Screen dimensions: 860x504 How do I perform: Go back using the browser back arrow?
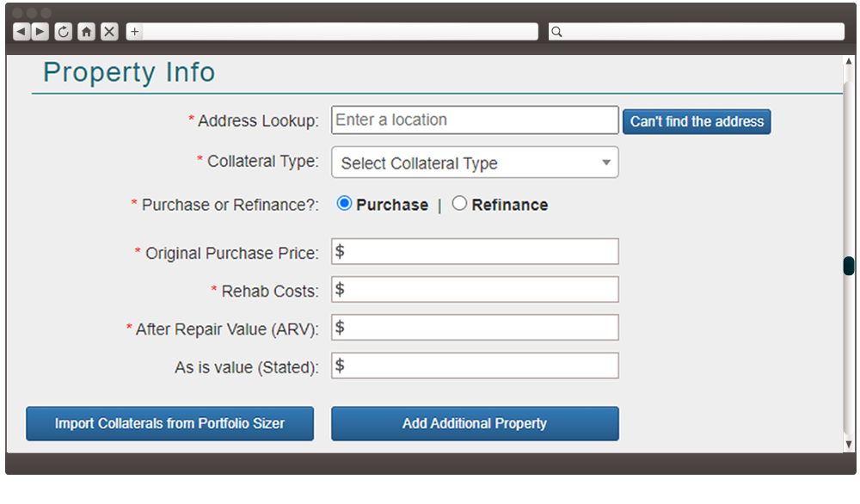point(21,32)
